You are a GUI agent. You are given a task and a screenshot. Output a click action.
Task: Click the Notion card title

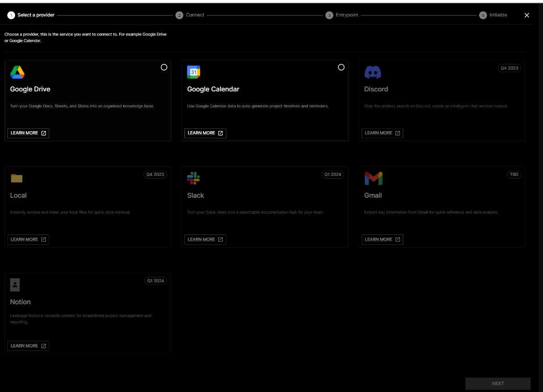(x=21, y=302)
